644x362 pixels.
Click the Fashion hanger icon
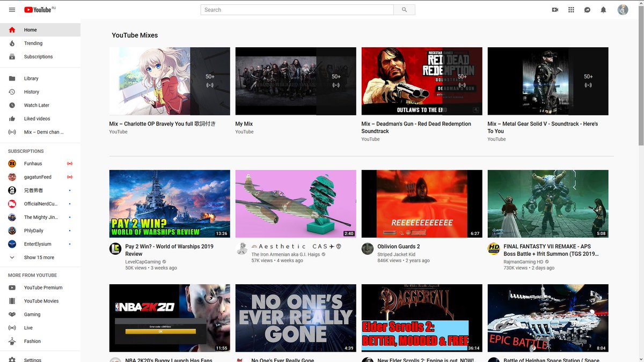(12, 341)
